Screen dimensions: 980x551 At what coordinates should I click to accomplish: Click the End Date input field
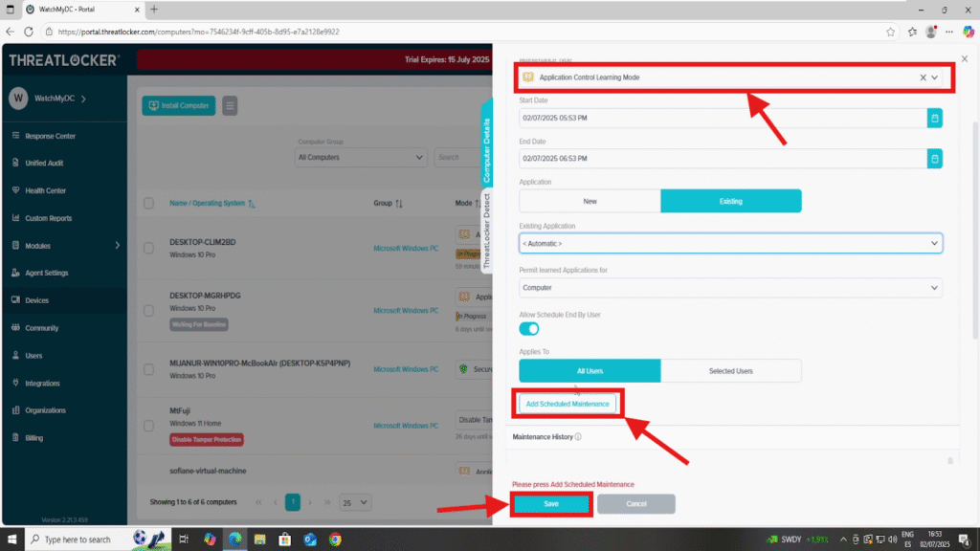(723, 159)
